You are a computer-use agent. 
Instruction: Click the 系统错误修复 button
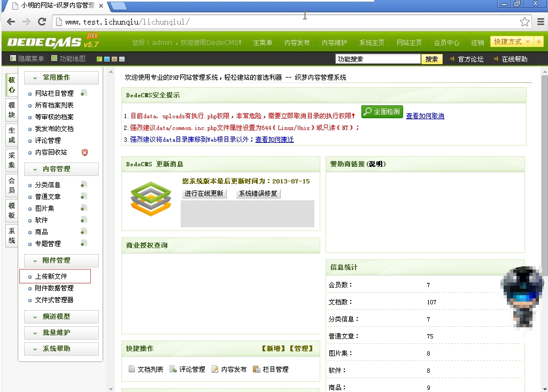[258, 194]
